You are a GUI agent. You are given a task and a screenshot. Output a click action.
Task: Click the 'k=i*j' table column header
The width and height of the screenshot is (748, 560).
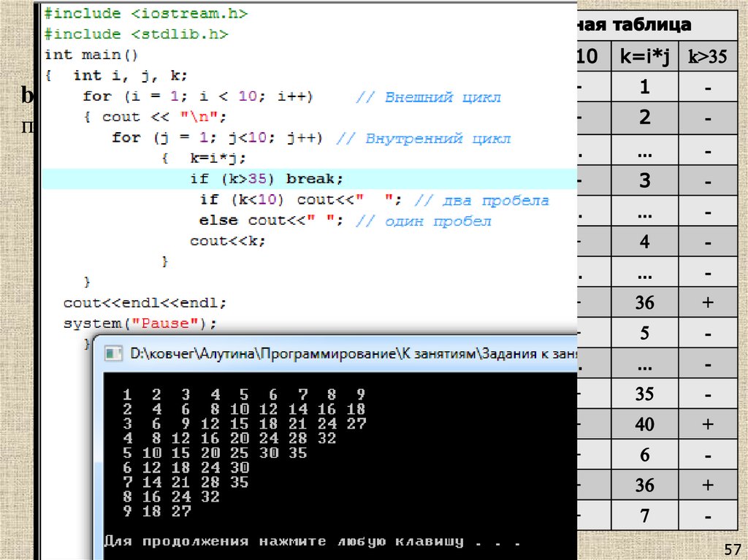tap(645, 56)
